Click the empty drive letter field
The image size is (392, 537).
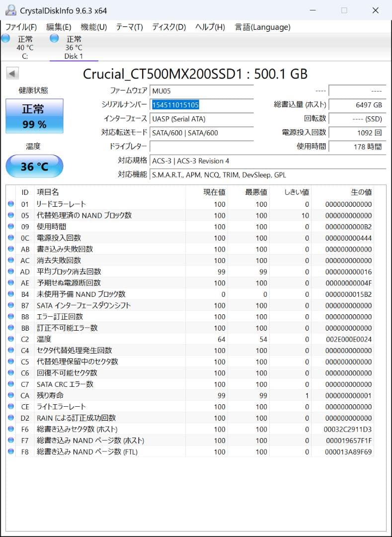click(202, 147)
